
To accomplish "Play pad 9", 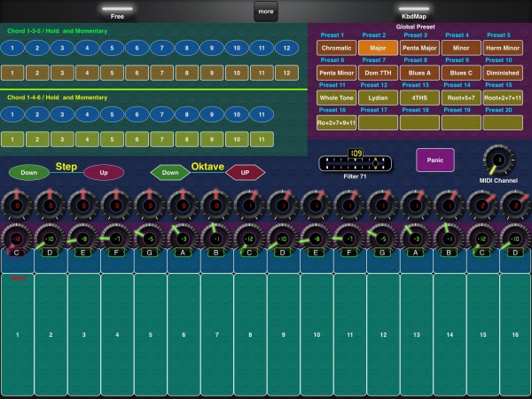I will tap(284, 334).
